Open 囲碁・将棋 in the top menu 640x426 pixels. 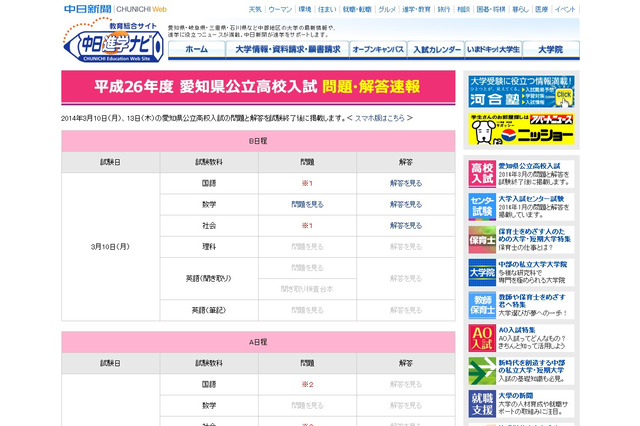[491, 9]
